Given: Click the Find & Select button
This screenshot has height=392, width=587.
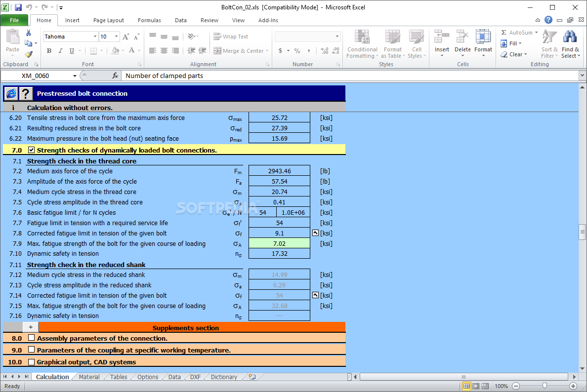Looking at the screenshot, I should (x=571, y=44).
